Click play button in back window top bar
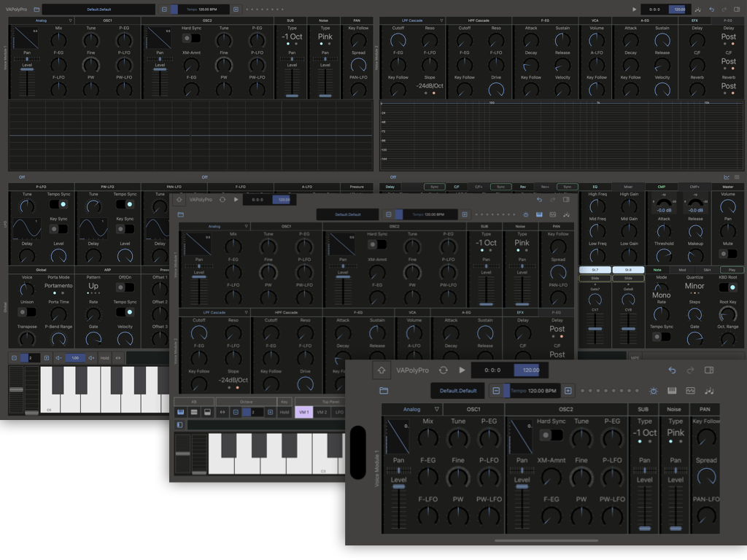The image size is (747, 560). coord(634,9)
